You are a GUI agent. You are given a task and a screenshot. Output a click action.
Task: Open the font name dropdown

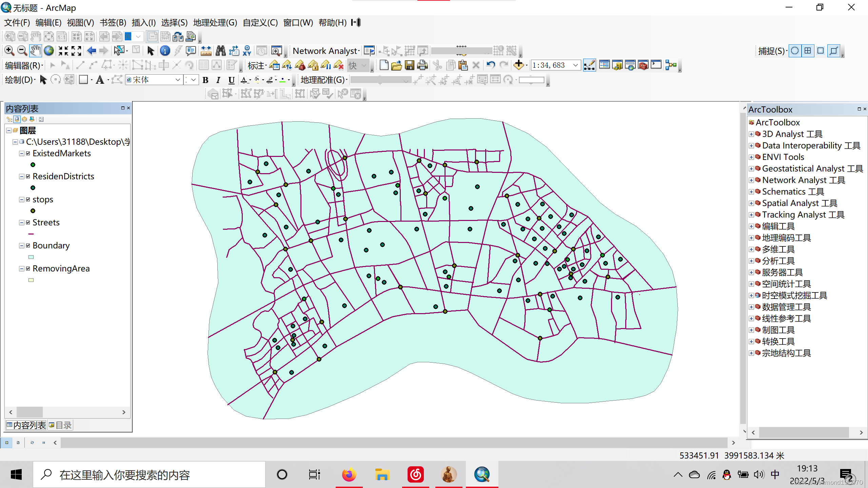click(178, 80)
